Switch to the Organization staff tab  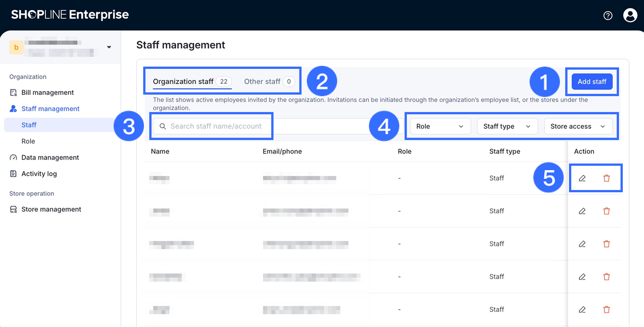coord(192,82)
